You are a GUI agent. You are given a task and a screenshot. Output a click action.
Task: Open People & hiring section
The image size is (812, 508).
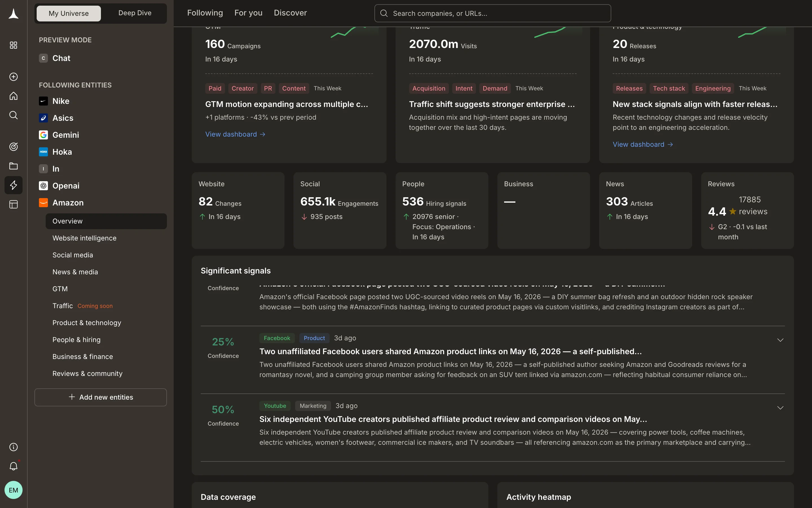(106, 339)
